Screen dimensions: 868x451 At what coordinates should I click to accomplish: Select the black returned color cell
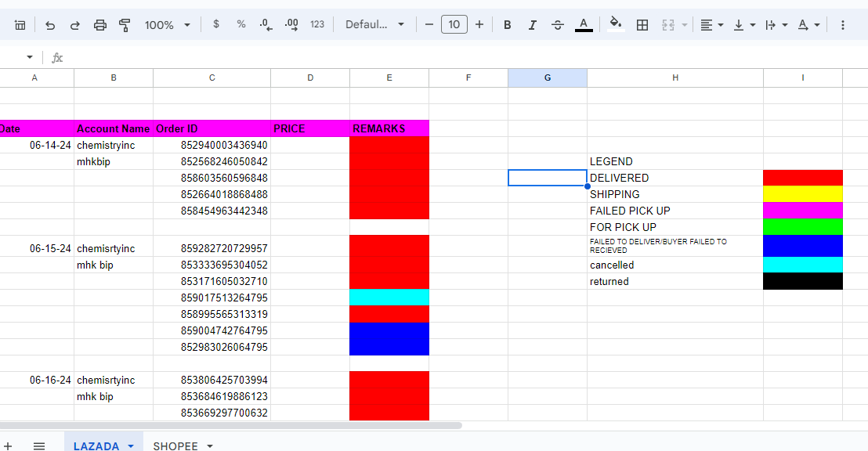(803, 281)
